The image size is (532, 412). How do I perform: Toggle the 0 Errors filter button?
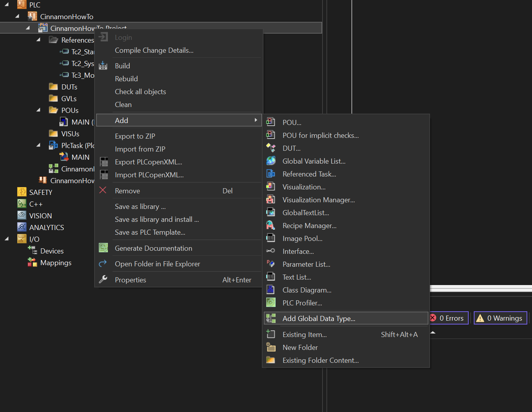coord(448,318)
